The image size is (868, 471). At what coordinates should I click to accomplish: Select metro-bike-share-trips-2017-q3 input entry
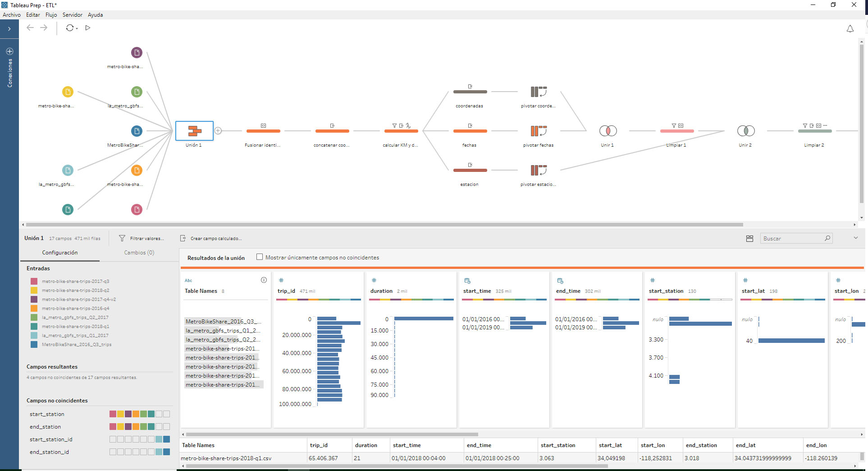click(75, 281)
